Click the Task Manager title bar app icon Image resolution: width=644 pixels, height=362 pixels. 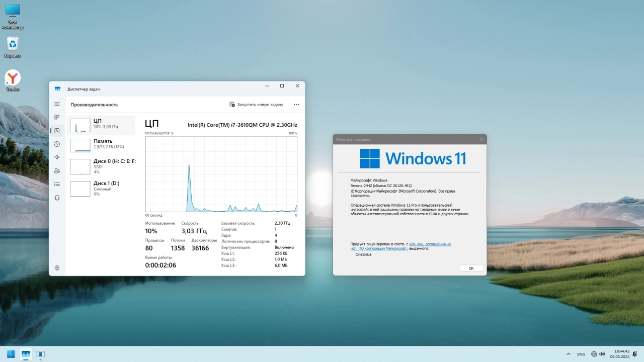(57, 89)
